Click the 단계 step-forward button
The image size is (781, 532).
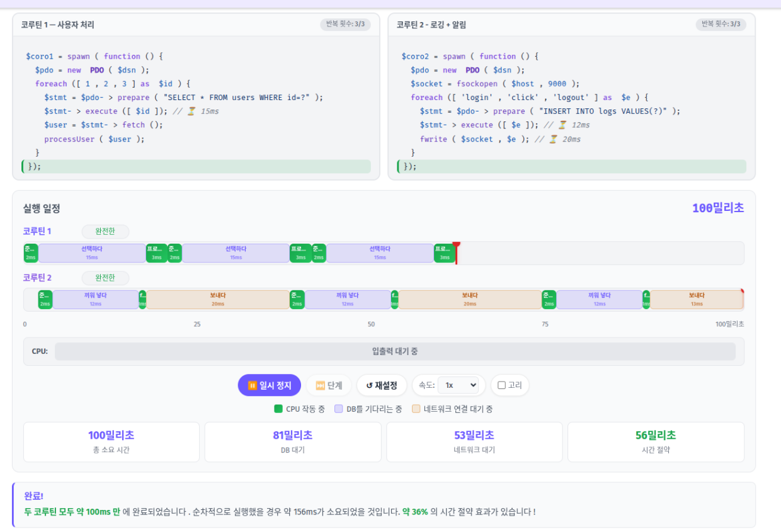328,385
